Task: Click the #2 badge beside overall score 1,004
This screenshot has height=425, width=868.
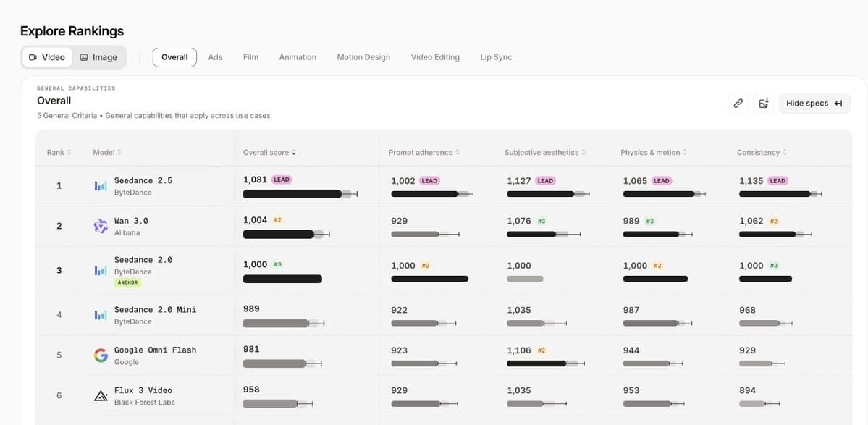Action: point(278,220)
